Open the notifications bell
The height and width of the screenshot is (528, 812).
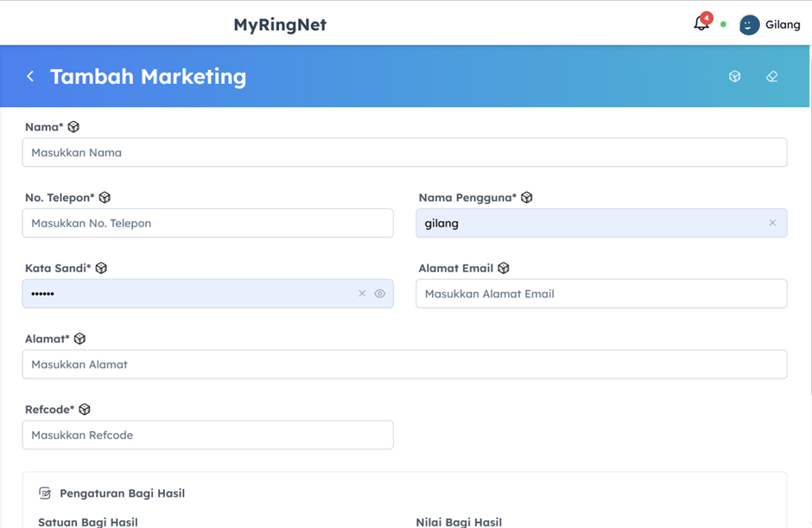tap(701, 24)
